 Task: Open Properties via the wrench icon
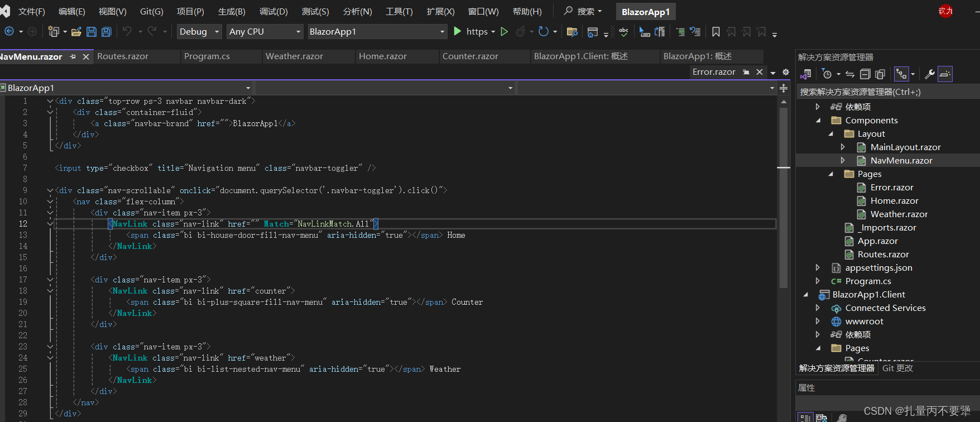click(x=929, y=74)
